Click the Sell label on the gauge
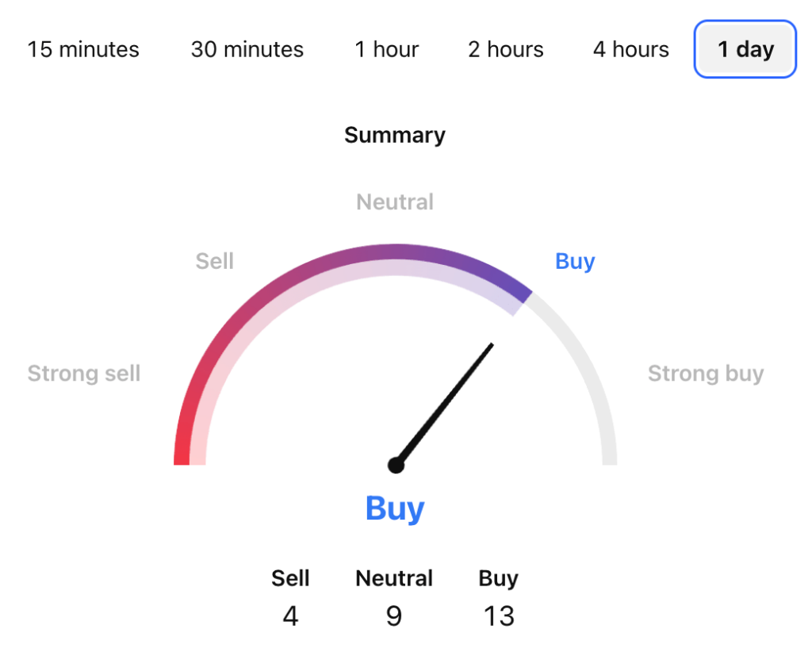The width and height of the screenshot is (812, 656). (x=213, y=261)
